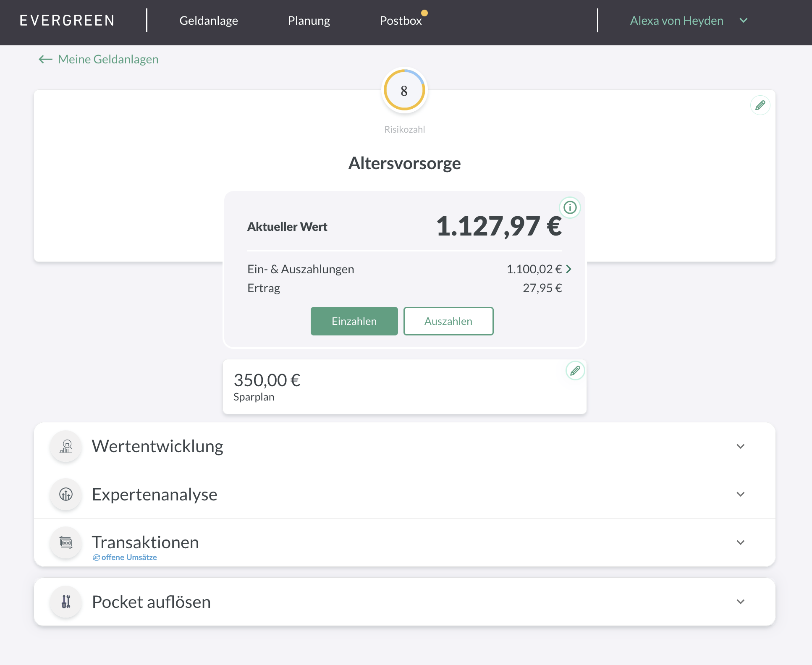812x665 pixels.
Task: Expand the Transaktionen section chevron
Action: 741,542
